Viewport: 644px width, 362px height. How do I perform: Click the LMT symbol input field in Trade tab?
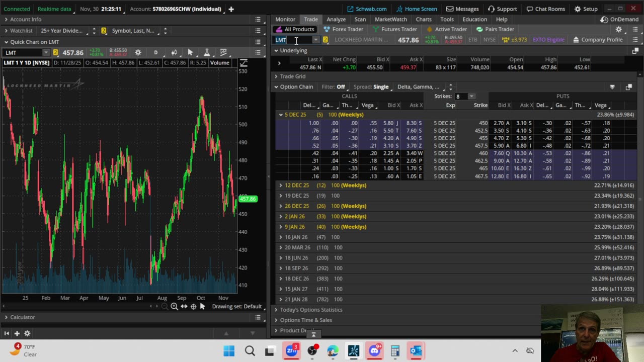click(x=293, y=40)
